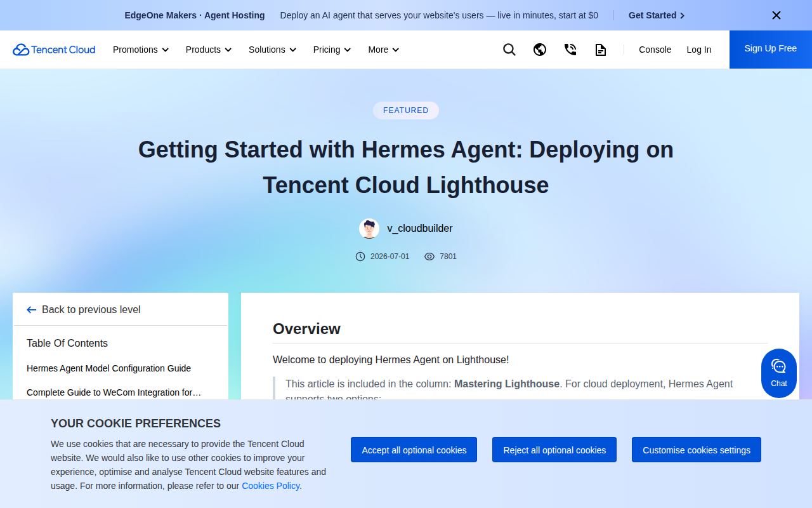Open Complete Guide to WeCom Integration entry

114,392
